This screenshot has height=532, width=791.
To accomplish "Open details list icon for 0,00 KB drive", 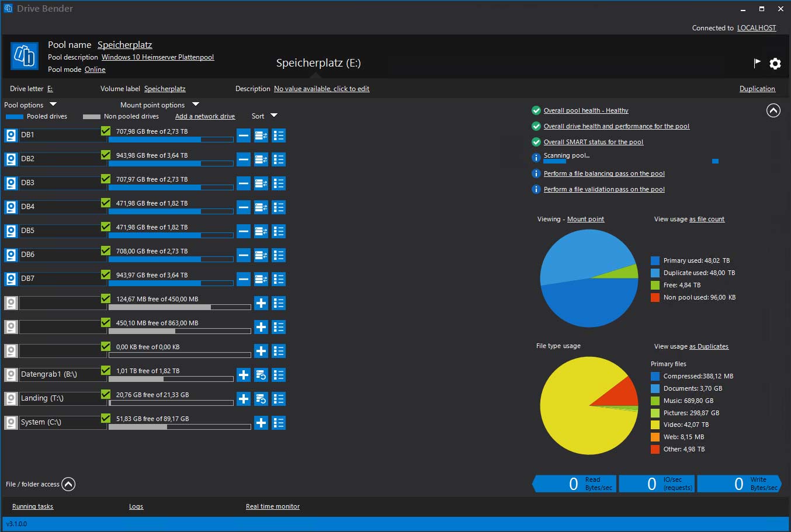I will pos(279,351).
